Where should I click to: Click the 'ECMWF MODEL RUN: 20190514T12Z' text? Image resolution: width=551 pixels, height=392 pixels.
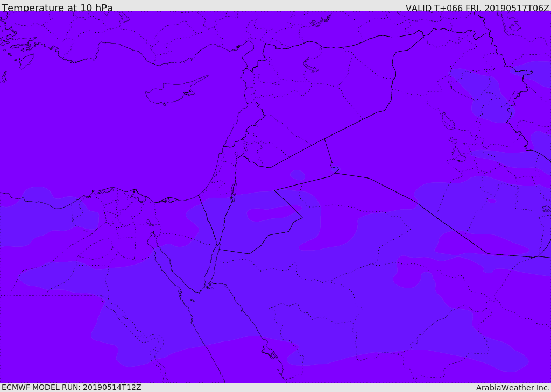72,387
